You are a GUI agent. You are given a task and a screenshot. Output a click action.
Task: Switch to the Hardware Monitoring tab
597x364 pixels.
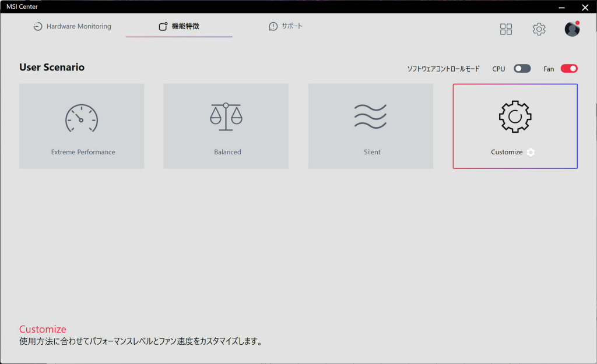tap(79, 26)
